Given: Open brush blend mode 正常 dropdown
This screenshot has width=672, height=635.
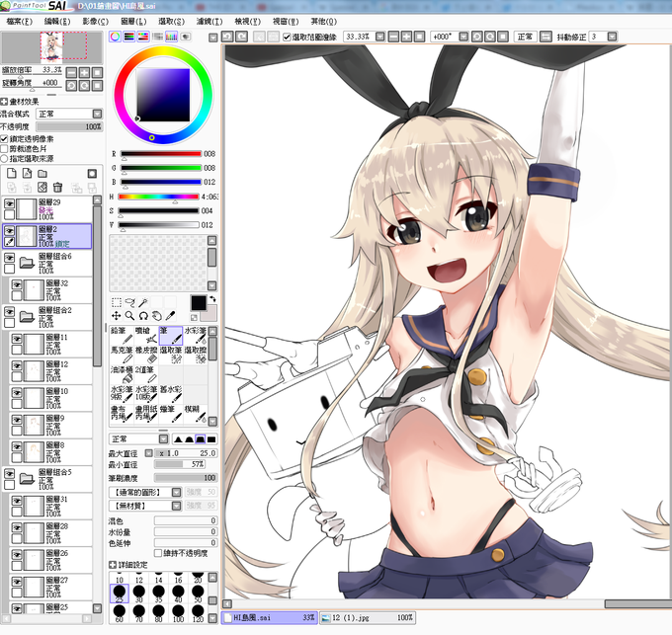Looking at the screenshot, I should [x=163, y=438].
